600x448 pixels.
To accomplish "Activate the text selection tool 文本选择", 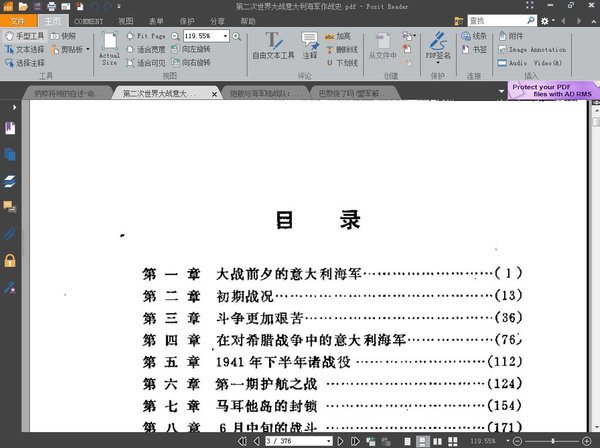I will [25, 49].
